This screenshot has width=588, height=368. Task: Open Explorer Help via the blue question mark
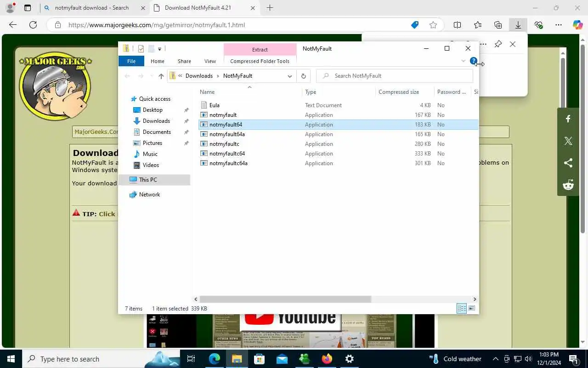pos(473,61)
